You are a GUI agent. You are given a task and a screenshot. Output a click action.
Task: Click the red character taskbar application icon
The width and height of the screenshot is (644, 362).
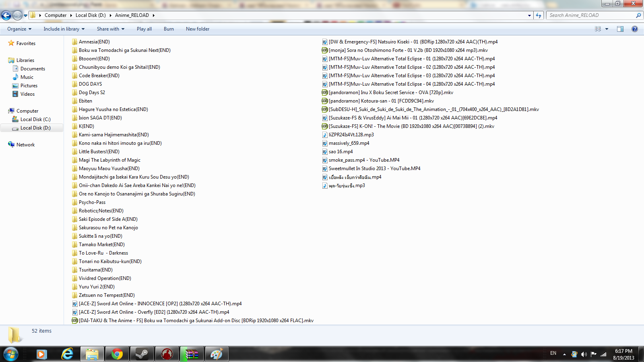tap(167, 354)
